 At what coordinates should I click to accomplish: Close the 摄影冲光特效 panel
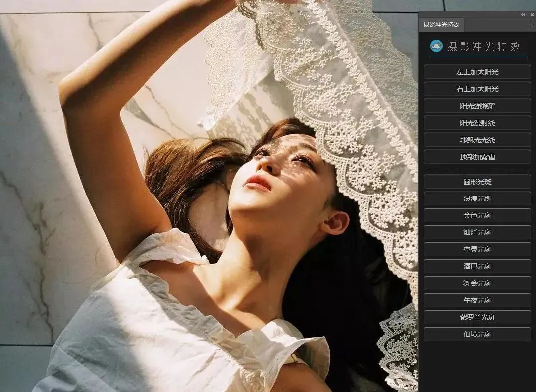pyautogui.click(x=532, y=14)
